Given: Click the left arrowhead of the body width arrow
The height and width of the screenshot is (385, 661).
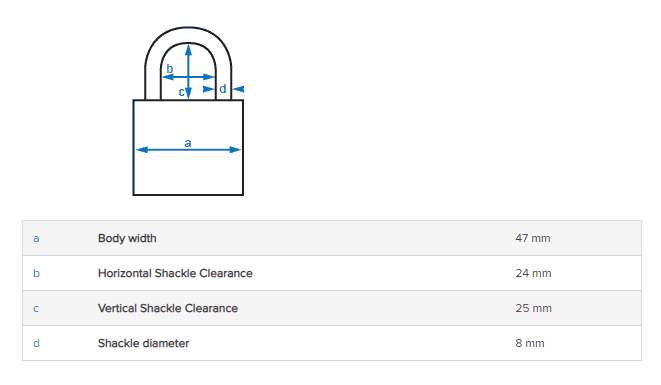Looking at the screenshot, I should 142,150.
